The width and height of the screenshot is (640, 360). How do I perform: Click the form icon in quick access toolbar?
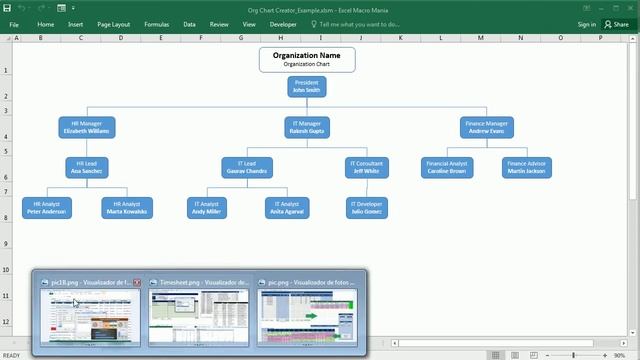[x=61, y=8]
